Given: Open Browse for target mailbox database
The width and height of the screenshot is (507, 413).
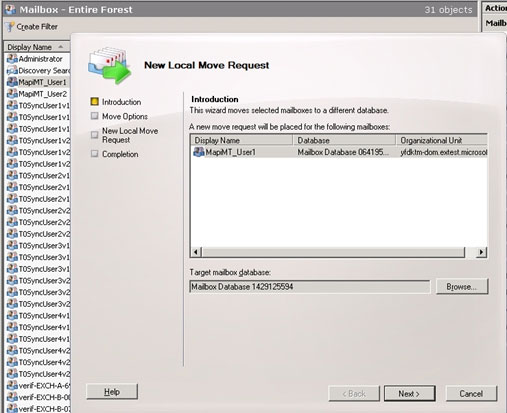Looking at the screenshot, I should coord(462,287).
